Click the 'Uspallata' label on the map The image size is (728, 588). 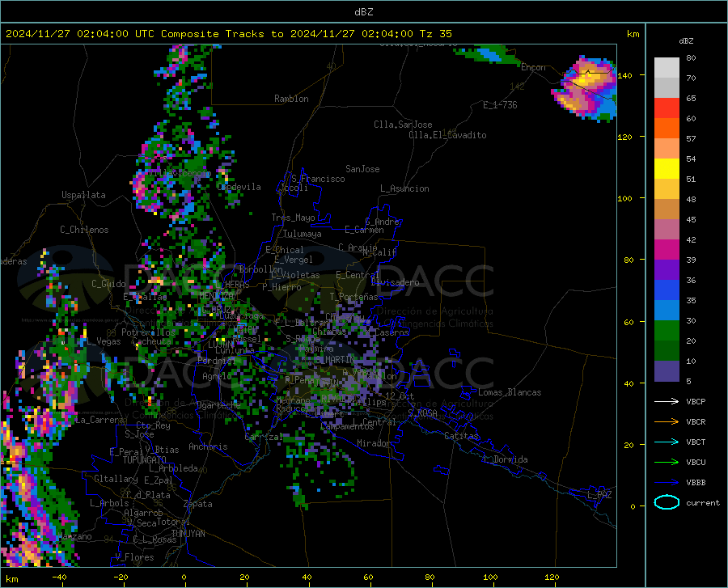coord(83,195)
